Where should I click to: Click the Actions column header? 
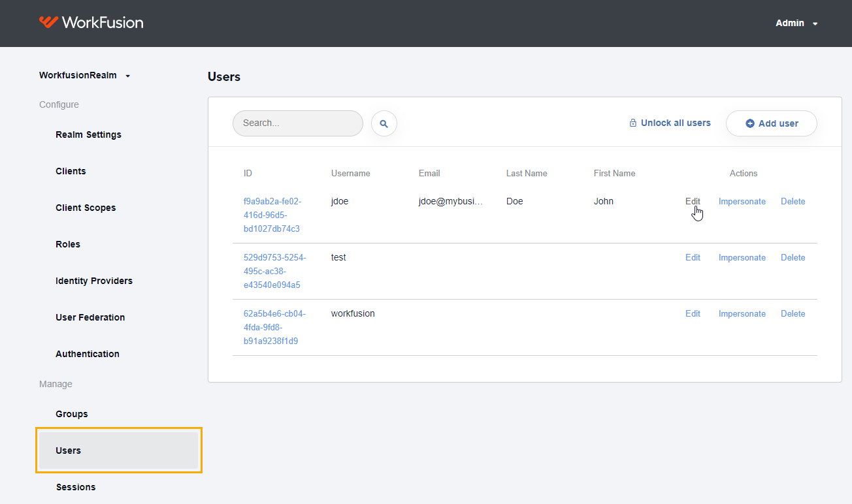744,173
